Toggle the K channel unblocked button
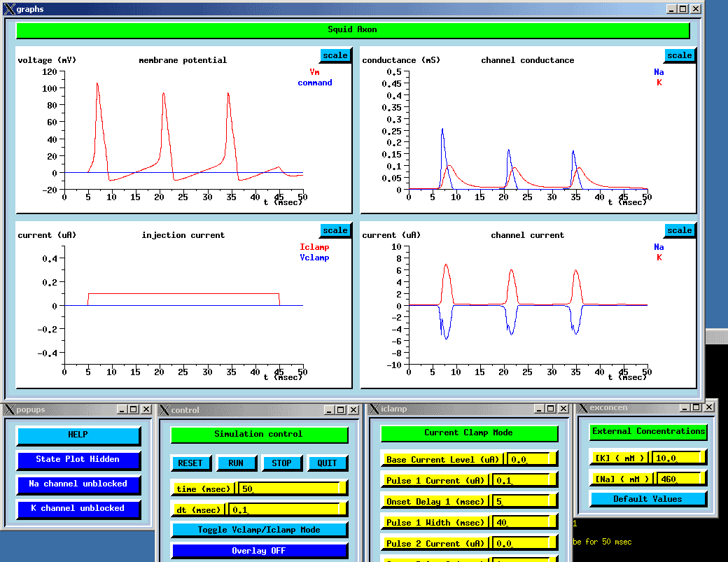 [78, 508]
